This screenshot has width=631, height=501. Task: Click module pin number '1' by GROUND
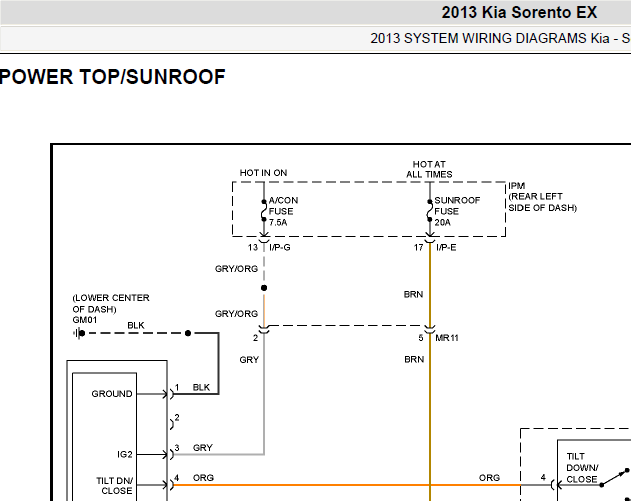click(177, 387)
